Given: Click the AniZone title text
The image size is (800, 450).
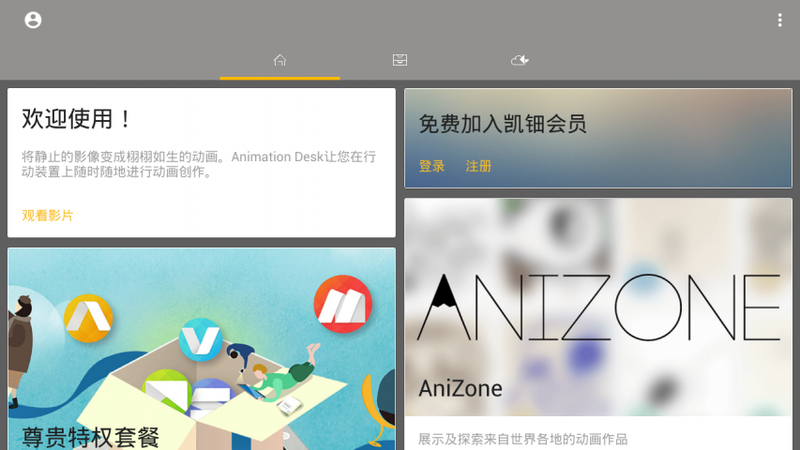Looking at the screenshot, I should 460,389.
